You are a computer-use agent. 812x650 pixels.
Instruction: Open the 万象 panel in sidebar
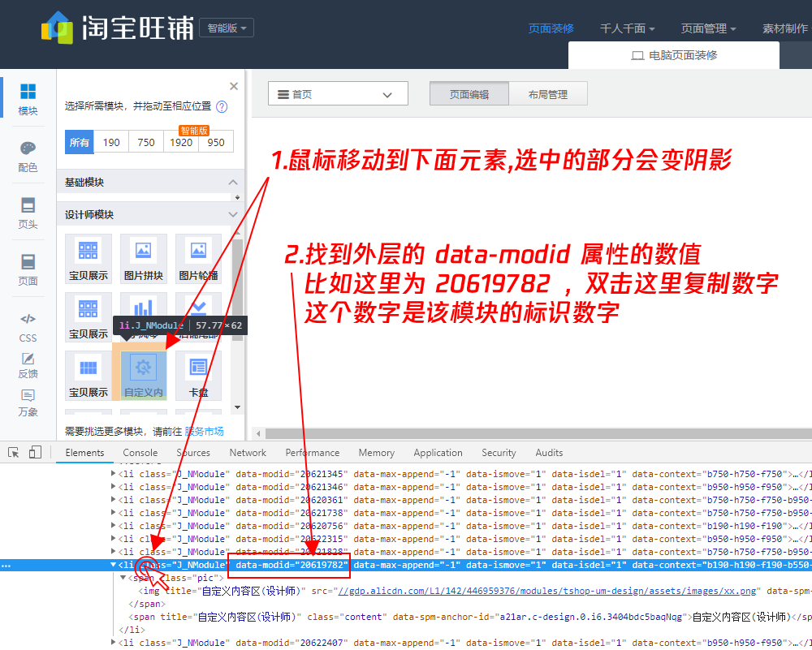28,403
